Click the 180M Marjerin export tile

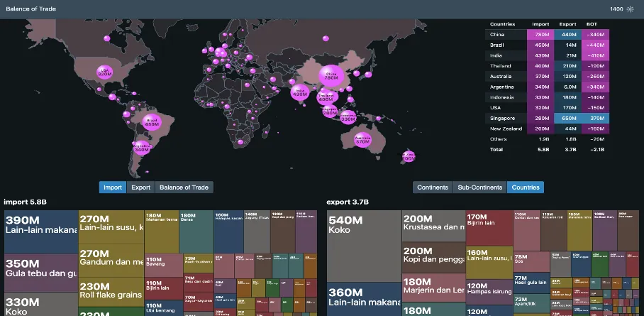(x=433, y=288)
